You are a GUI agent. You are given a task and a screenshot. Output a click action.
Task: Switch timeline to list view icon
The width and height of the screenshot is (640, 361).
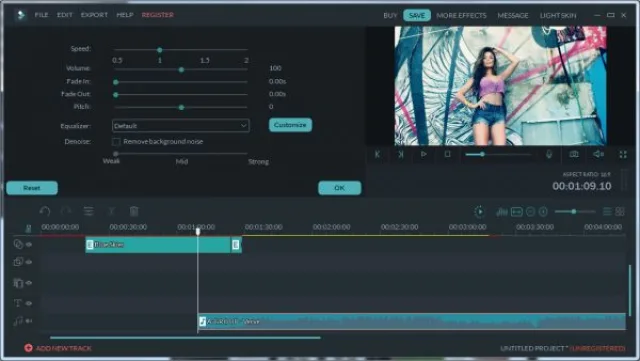(607, 212)
